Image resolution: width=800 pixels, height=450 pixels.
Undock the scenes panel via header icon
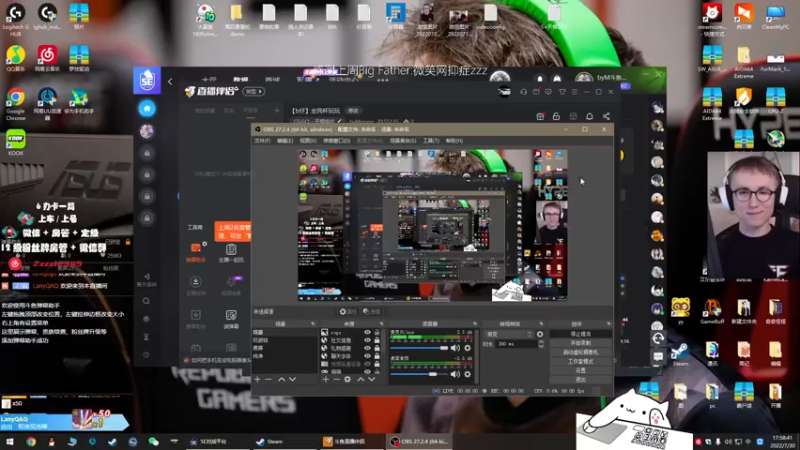(x=313, y=324)
